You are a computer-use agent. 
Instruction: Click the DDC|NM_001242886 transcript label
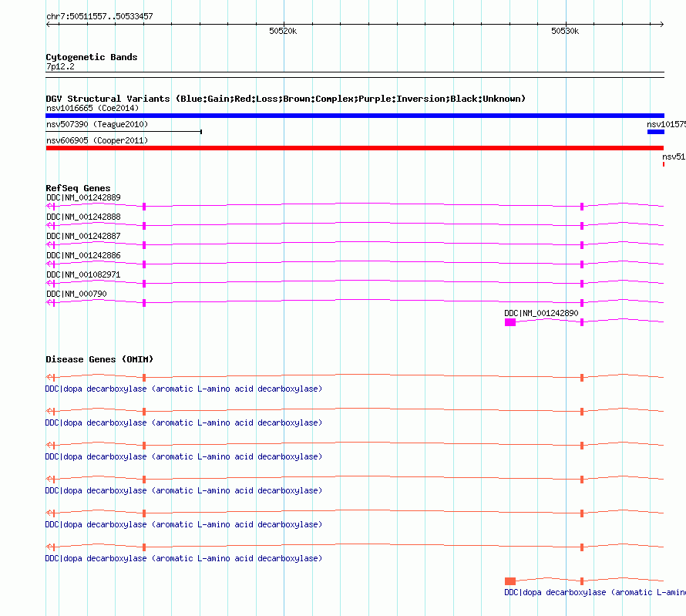[x=83, y=255]
